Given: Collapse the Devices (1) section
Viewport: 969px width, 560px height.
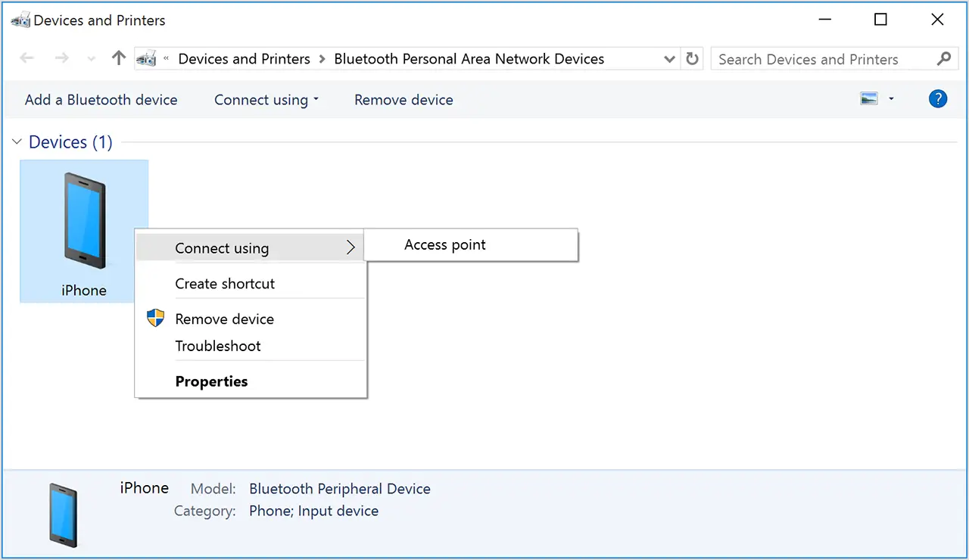Looking at the screenshot, I should click(x=17, y=142).
